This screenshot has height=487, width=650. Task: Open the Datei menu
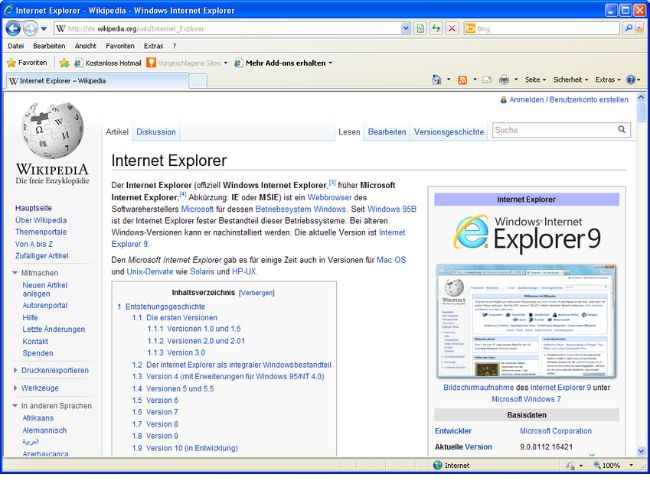coord(16,46)
